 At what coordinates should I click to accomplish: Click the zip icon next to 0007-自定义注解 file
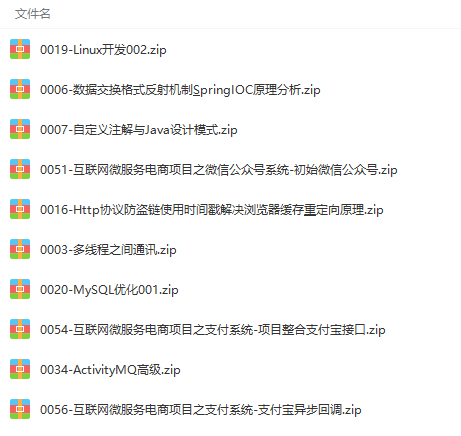tap(20, 129)
